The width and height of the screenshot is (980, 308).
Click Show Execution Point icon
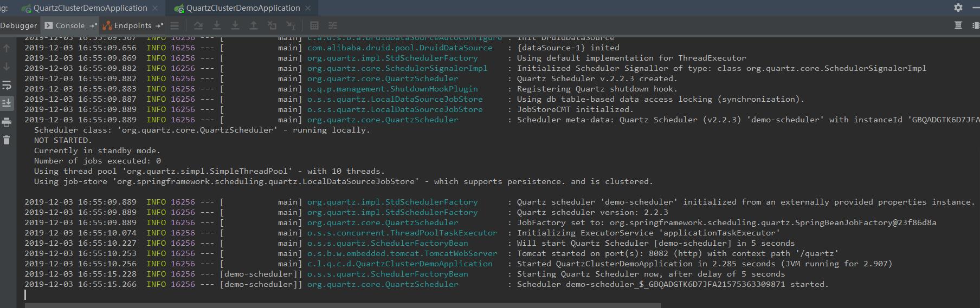click(x=175, y=25)
